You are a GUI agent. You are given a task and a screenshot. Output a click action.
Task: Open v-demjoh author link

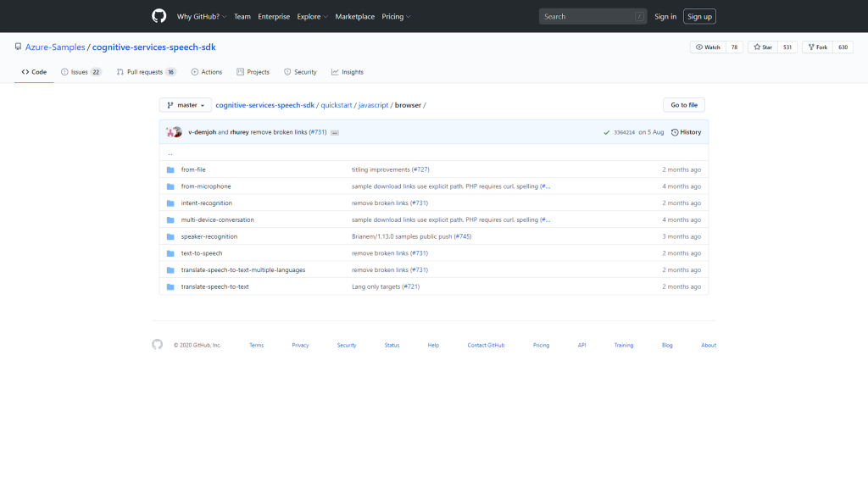click(202, 132)
